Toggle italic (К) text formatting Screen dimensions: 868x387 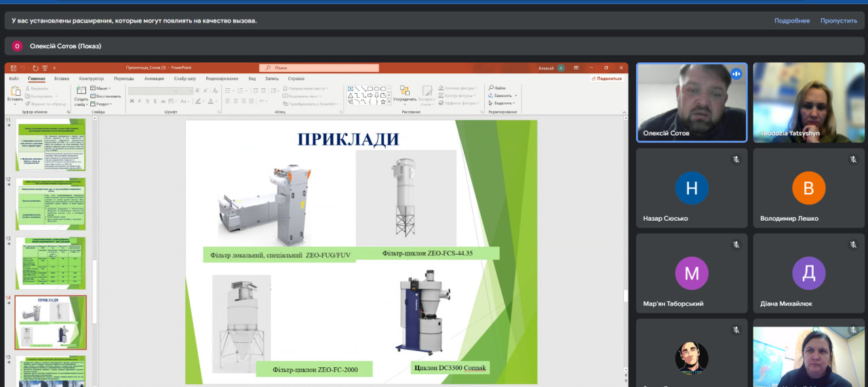tap(140, 101)
